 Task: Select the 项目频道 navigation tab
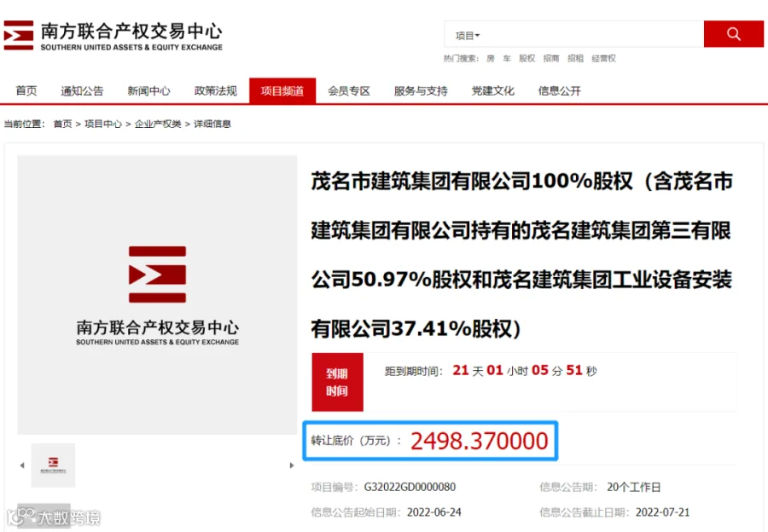tap(282, 90)
